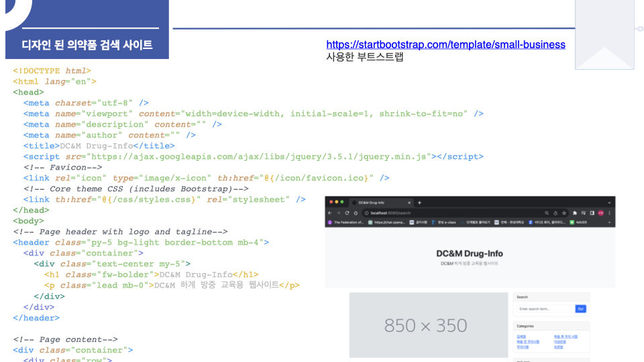Click the Enter search term field
Viewport: 644px width, 362px height.
click(x=545, y=308)
